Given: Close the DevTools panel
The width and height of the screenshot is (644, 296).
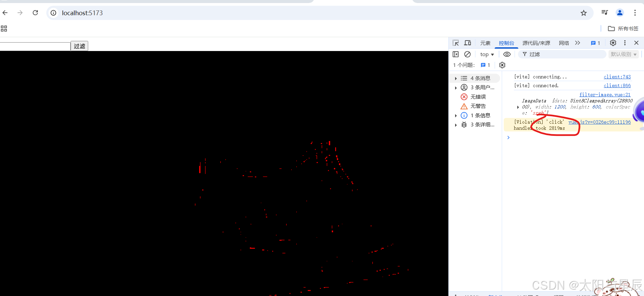Looking at the screenshot, I should [x=636, y=43].
